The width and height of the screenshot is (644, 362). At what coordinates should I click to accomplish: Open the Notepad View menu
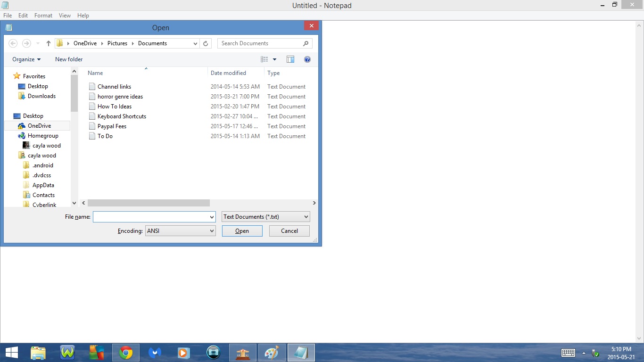pyautogui.click(x=65, y=16)
